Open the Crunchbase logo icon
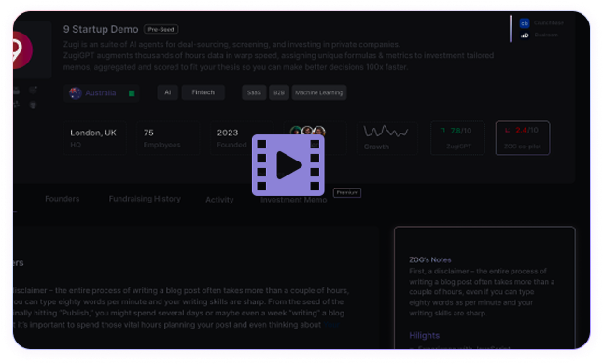The width and height of the screenshot is (603, 364). coord(525,23)
